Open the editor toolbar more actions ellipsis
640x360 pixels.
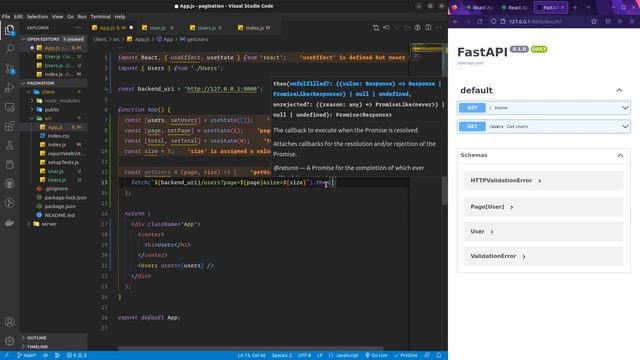[x=438, y=28]
